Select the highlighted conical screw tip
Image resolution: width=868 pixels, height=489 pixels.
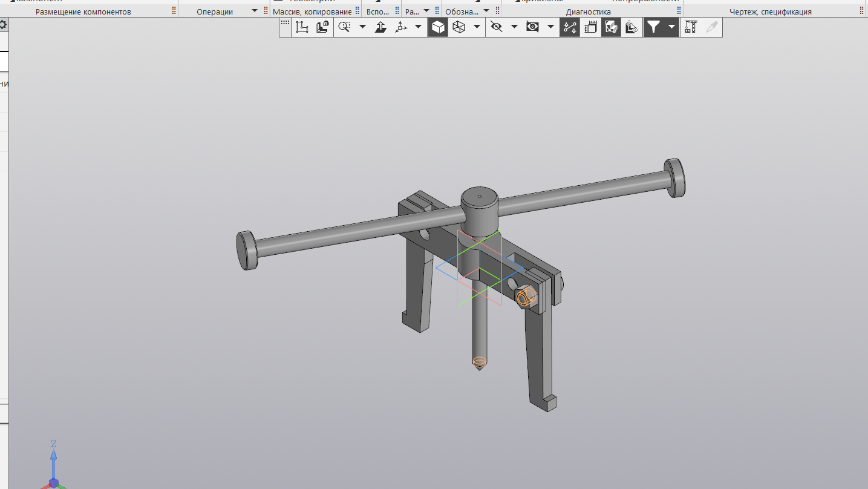[x=479, y=364]
